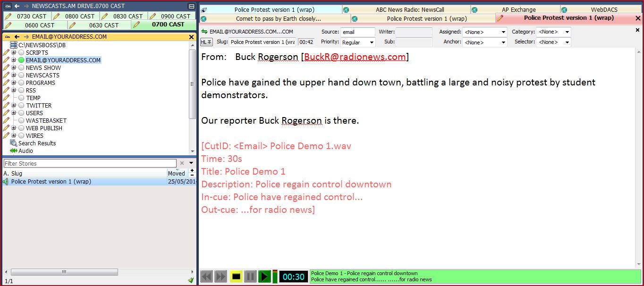Click the pencil icon beside WASTEBASKET folder
This screenshot has width=644, height=286.
coord(6,120)
